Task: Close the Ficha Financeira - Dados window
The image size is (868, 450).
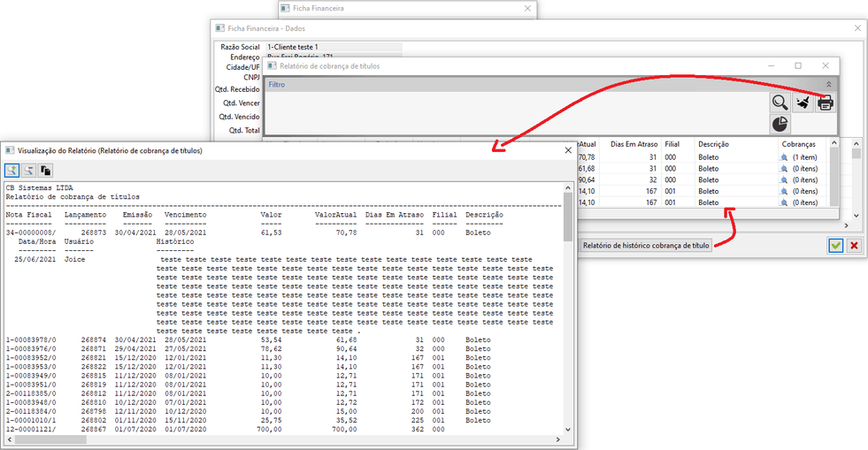Action: coord(857,28)
